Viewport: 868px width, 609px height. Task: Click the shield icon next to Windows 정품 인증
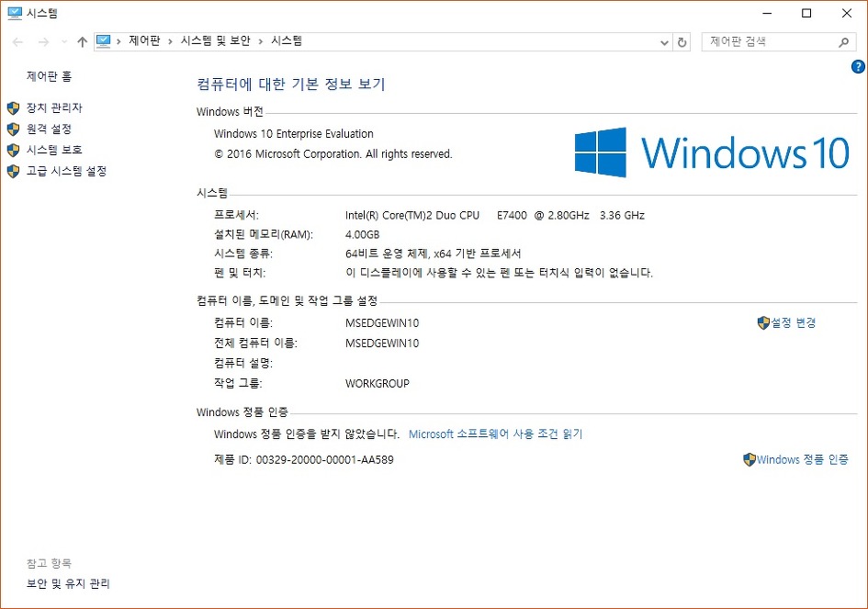pyautogui.click(x=749, y=459)
